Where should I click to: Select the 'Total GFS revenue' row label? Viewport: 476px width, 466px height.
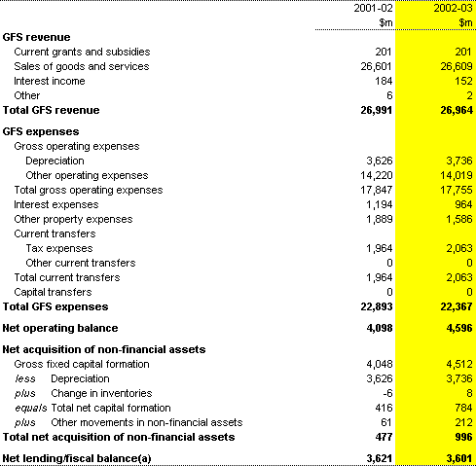coord(51,110)
